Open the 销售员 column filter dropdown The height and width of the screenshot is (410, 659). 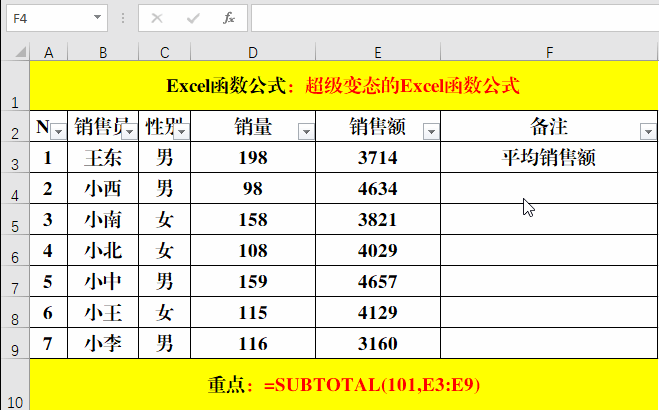(x=129, y=132)
